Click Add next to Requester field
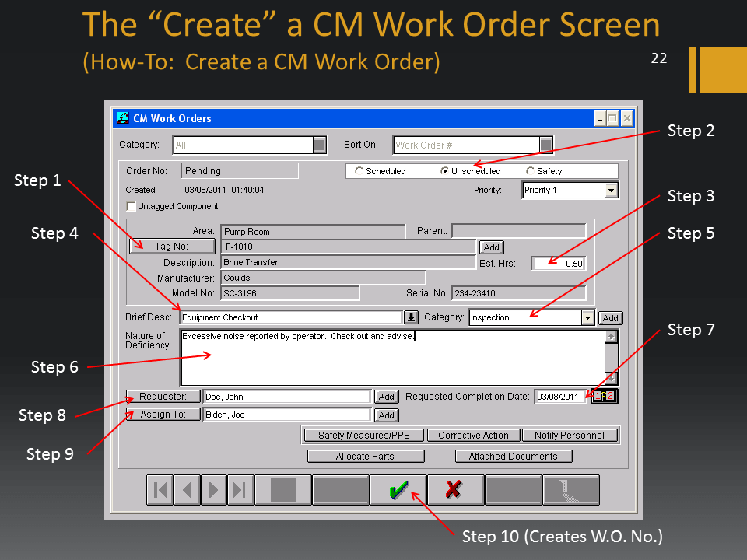 click(387, 397)
